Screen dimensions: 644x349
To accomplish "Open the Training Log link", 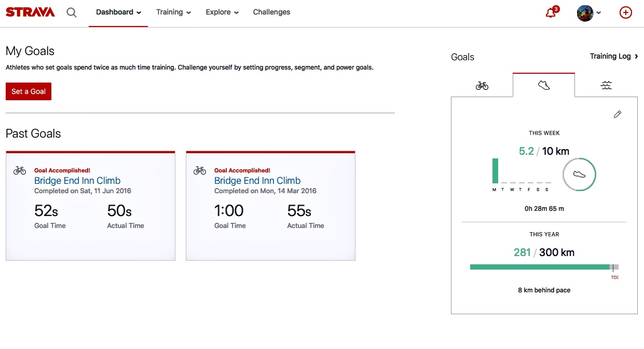I will pos(614,56).
